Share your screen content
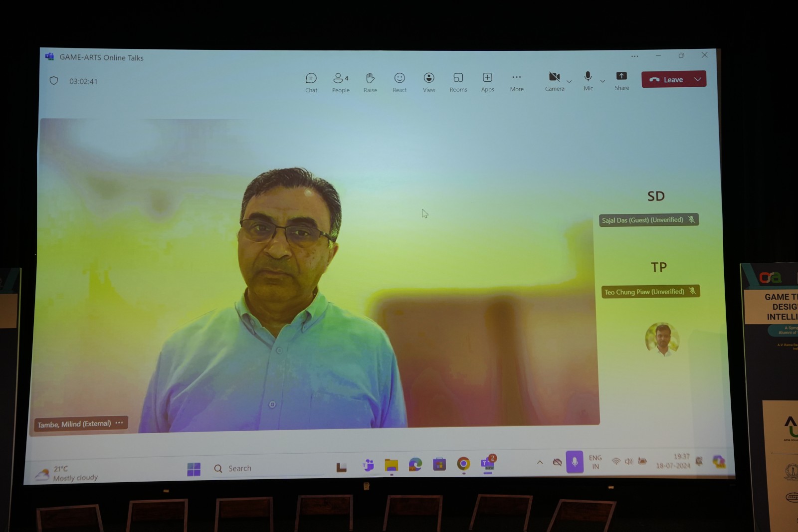The height and width of the screenshot is (532, 798). [x=621, y=80]
